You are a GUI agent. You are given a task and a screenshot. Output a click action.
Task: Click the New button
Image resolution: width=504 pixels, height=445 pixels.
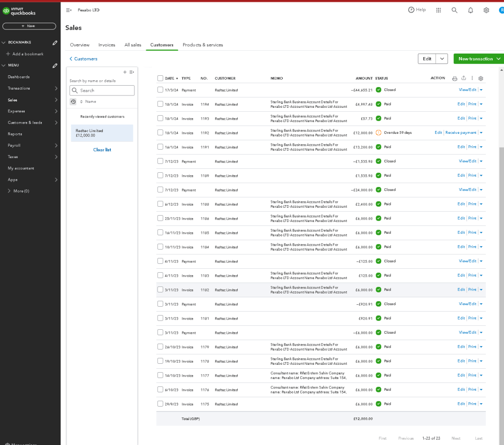click(29, 26)
